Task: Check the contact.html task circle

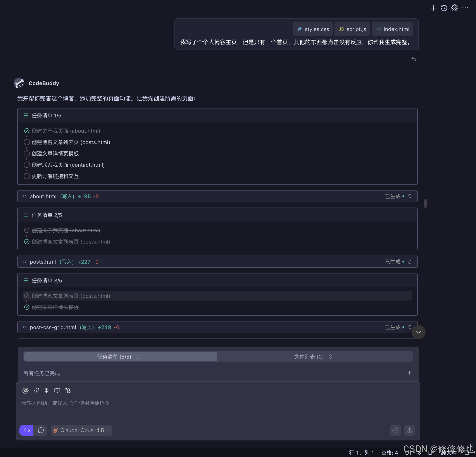Action: 27,165
